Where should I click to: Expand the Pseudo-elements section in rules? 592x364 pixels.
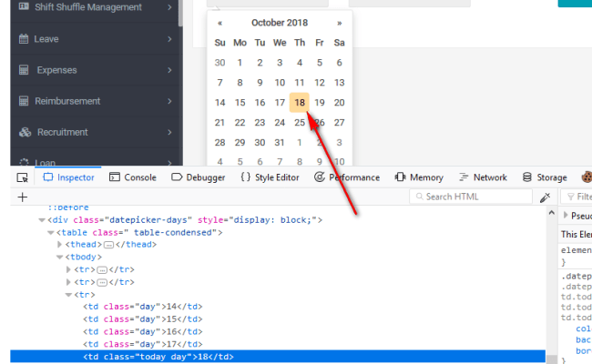point(566,216)
